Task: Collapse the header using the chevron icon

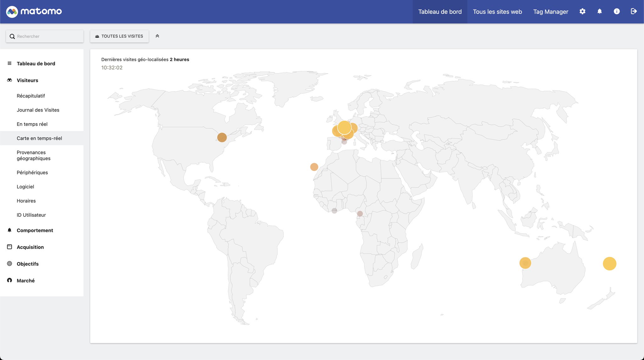Action: 157,36
